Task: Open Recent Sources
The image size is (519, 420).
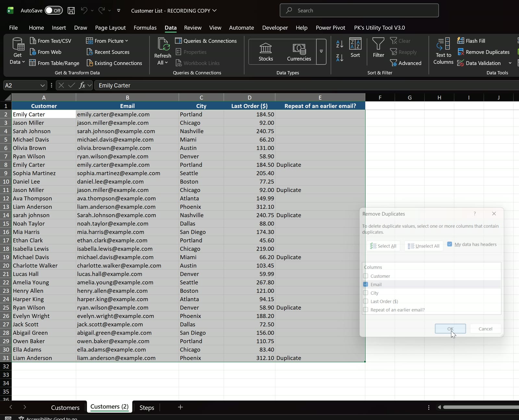Action: [108, 52]
